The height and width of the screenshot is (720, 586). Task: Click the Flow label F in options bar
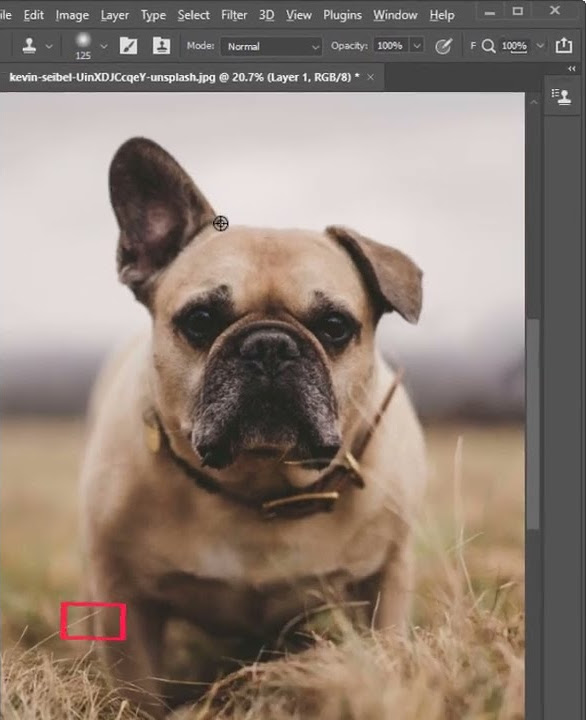click(473, 46)
